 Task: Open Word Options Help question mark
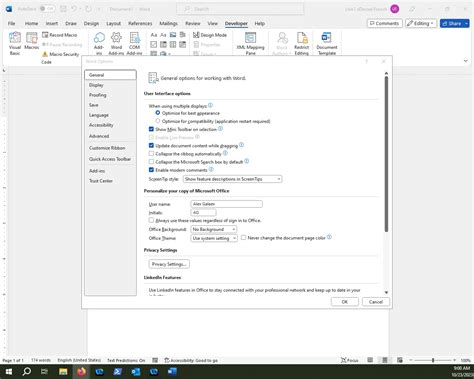coord(367,61)
